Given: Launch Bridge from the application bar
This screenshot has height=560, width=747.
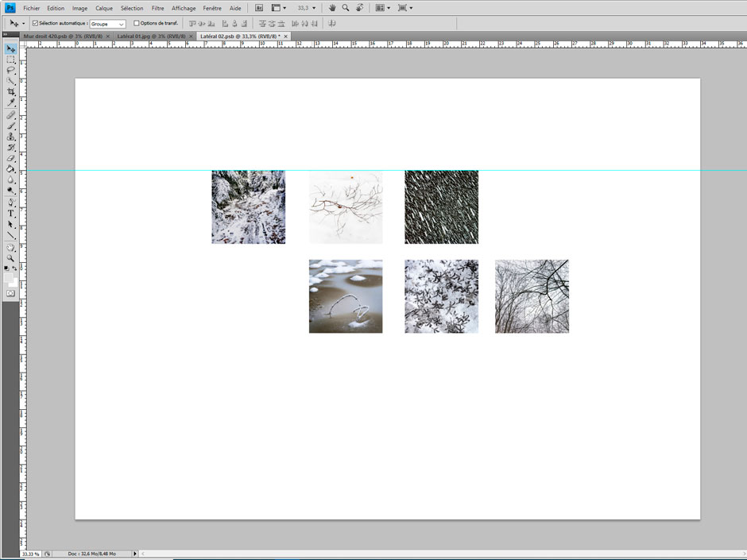Looking at the screenshot, I should pos(258,8).
